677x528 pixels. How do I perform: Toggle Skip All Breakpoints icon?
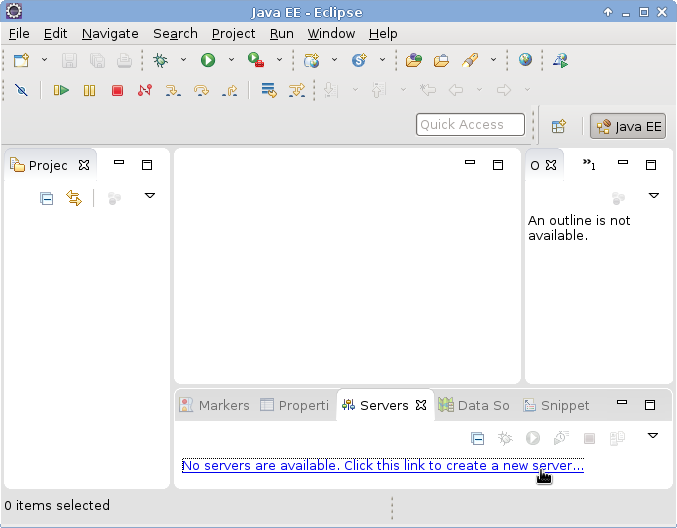pos(21,90)
